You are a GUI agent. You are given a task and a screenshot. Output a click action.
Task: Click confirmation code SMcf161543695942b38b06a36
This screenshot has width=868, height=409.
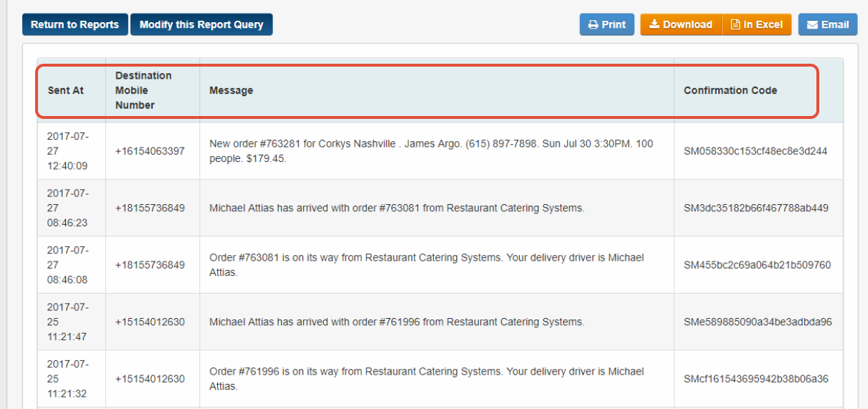click(x=756, y=379)
